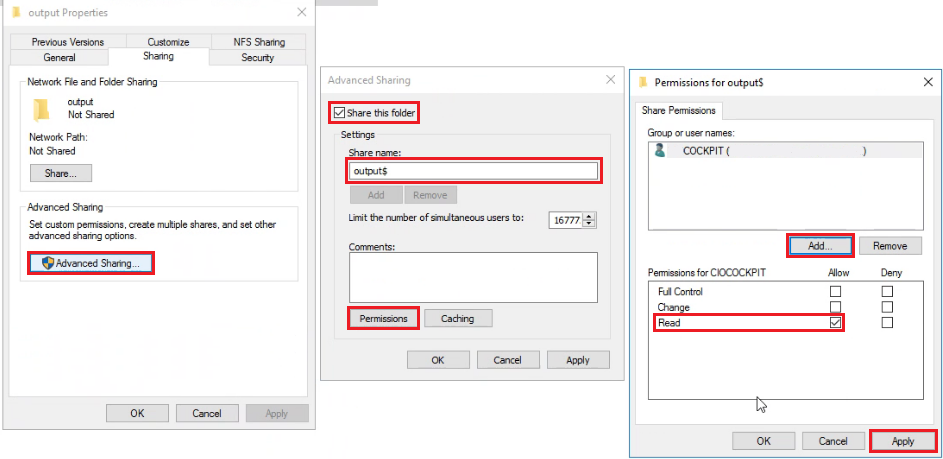Click the output folder icon in Network File Sharing
The height and width of the screenshot is (459, 943).
(x=41, y=109)
